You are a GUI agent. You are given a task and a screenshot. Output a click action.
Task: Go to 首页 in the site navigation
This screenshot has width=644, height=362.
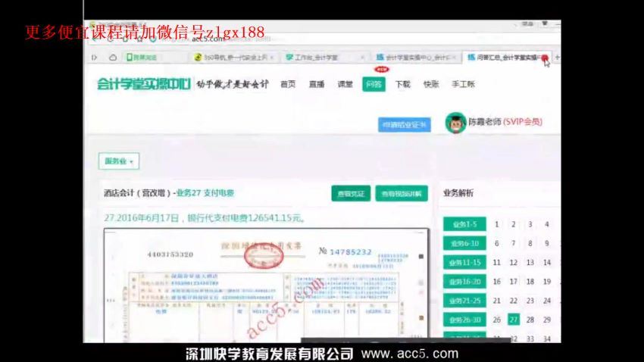click(288, 84)
